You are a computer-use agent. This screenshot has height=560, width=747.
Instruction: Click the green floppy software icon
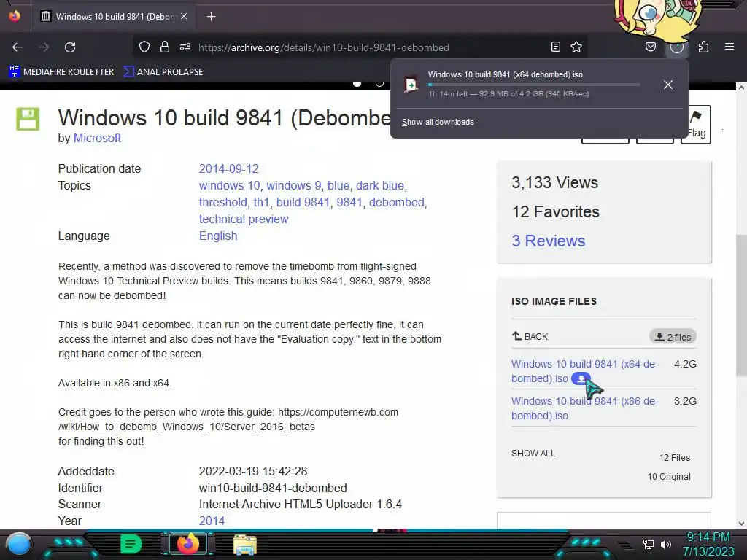pyautogui.click(x=28, y=119)
